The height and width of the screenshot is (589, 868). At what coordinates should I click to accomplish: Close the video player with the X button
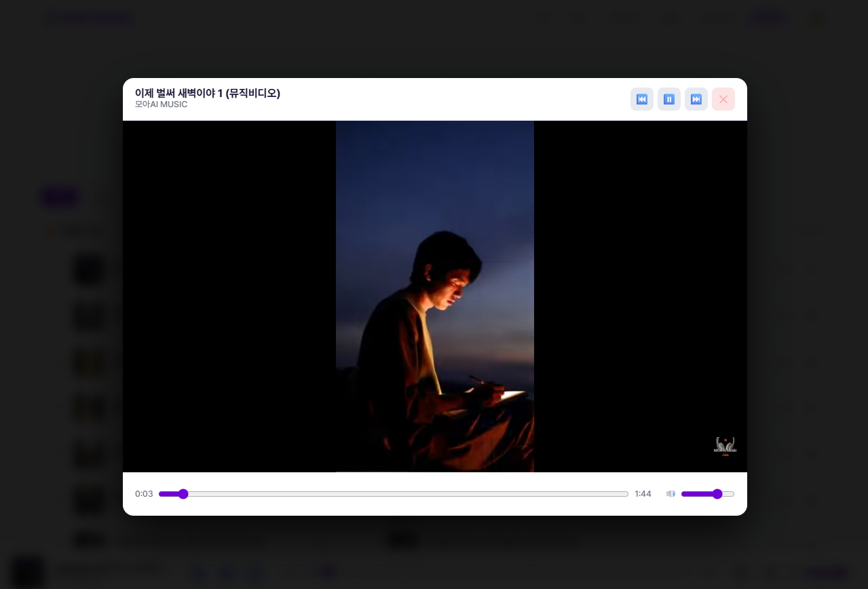pyautogui.click(x=723, y=99)
